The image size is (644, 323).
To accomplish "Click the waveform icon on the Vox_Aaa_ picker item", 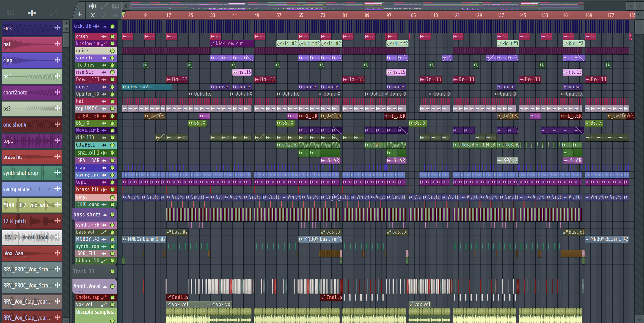I will [57, 253].
